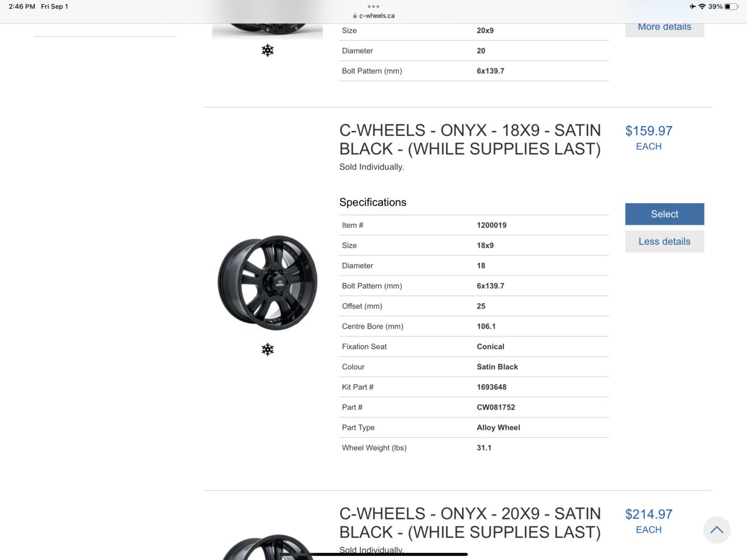Tap the three-dot multitasking menu at top

(x=373, y=6)
